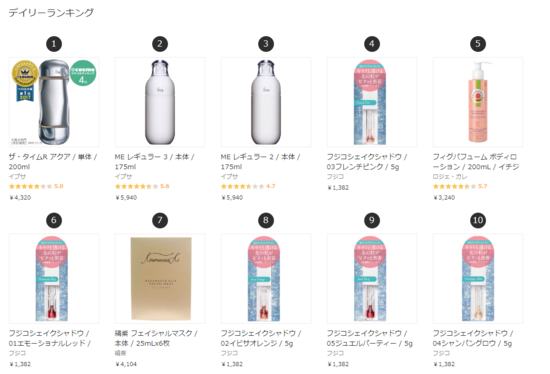Open 絹柔 フェイシャルマスク title link
Viewport: 550px width, 374px height.
(156, 338)
